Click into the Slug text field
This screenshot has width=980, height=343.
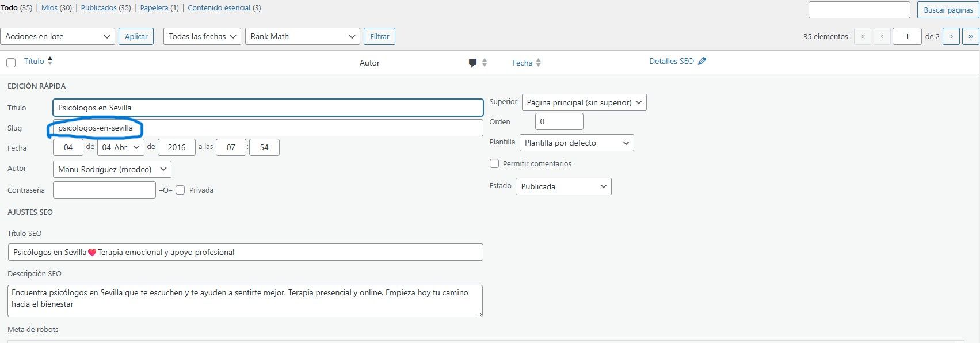point(268,128)
